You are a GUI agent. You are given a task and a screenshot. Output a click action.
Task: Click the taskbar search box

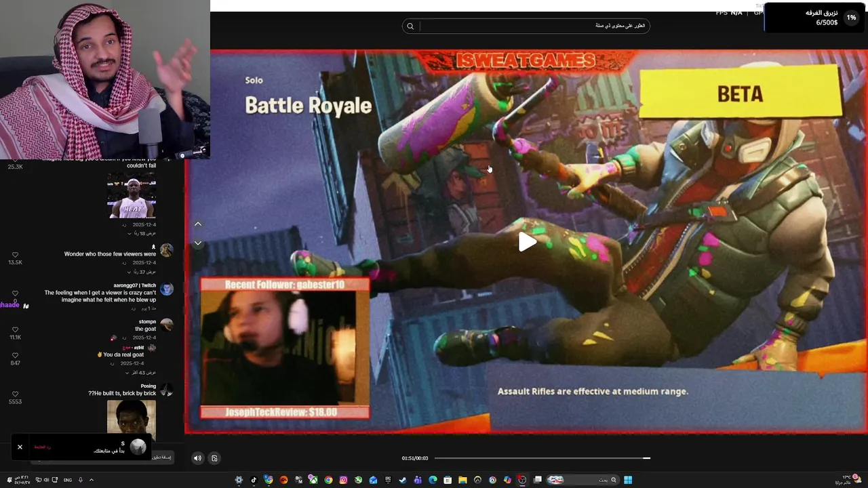coord(584,480)
